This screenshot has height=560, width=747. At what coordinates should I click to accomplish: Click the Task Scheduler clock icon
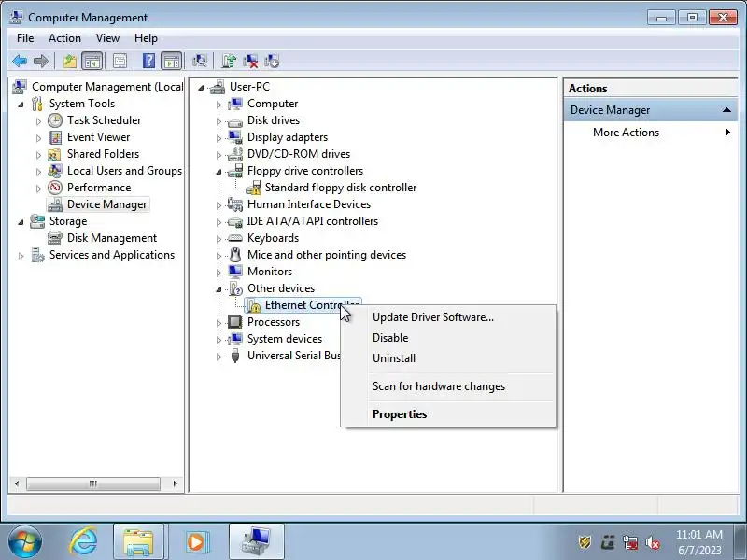55,120
